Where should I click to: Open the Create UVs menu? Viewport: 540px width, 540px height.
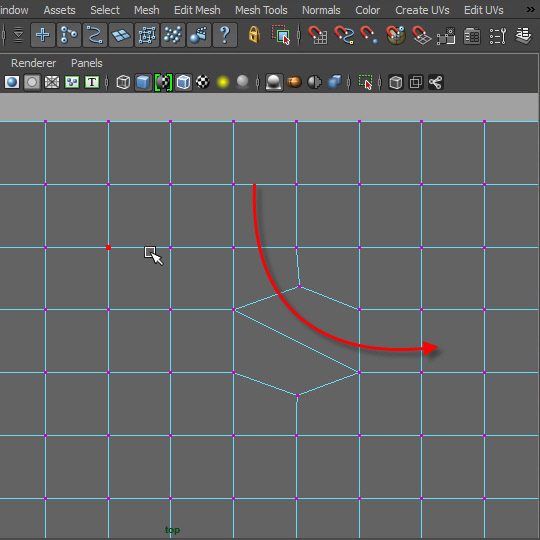(422, 10)
